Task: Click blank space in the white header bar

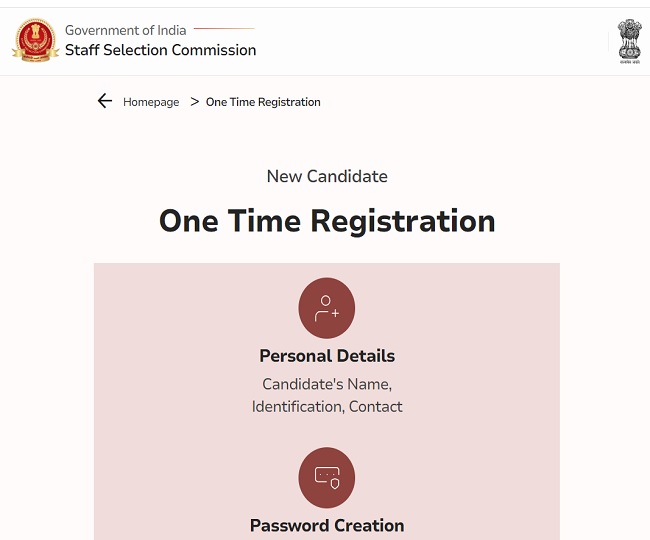Action: coord(430,42)
